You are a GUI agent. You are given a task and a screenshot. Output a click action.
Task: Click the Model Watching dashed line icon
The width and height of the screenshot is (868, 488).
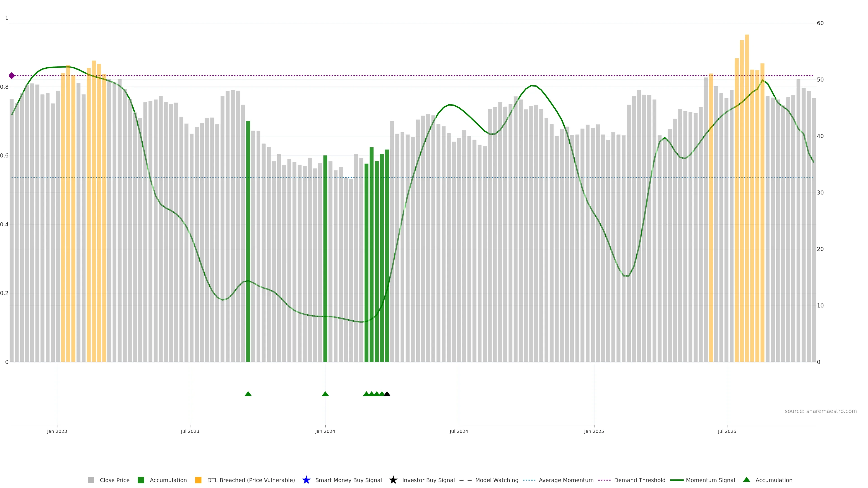(465, 480)
